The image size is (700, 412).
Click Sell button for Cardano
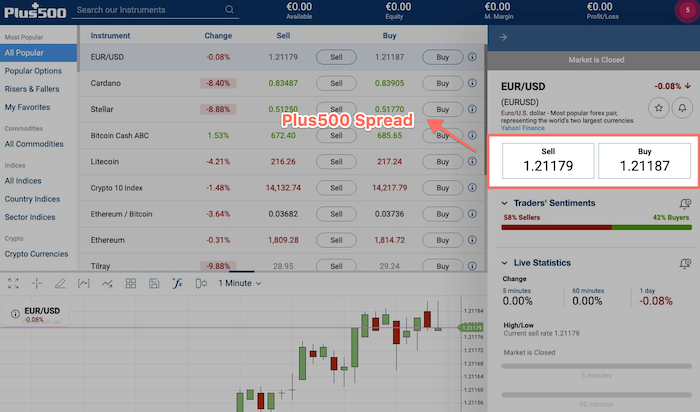336,83
